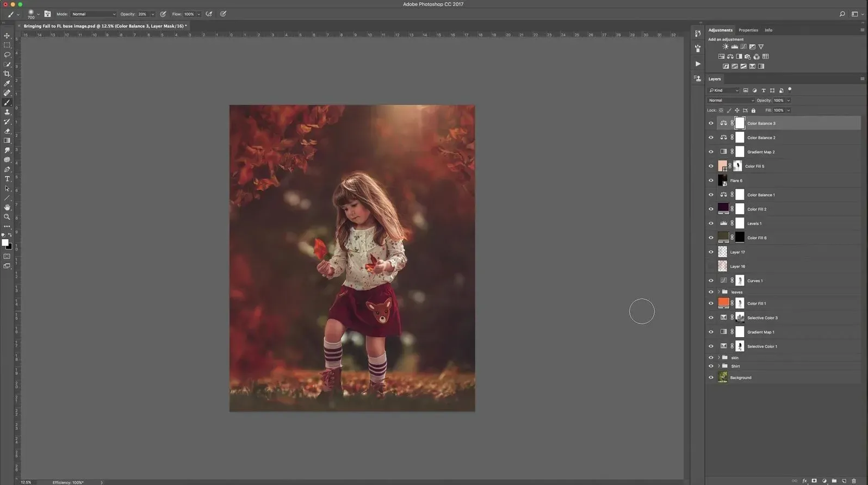Choose the Clone Stamp tool
This screenshot has width=868, height=485.
(7, 112)
